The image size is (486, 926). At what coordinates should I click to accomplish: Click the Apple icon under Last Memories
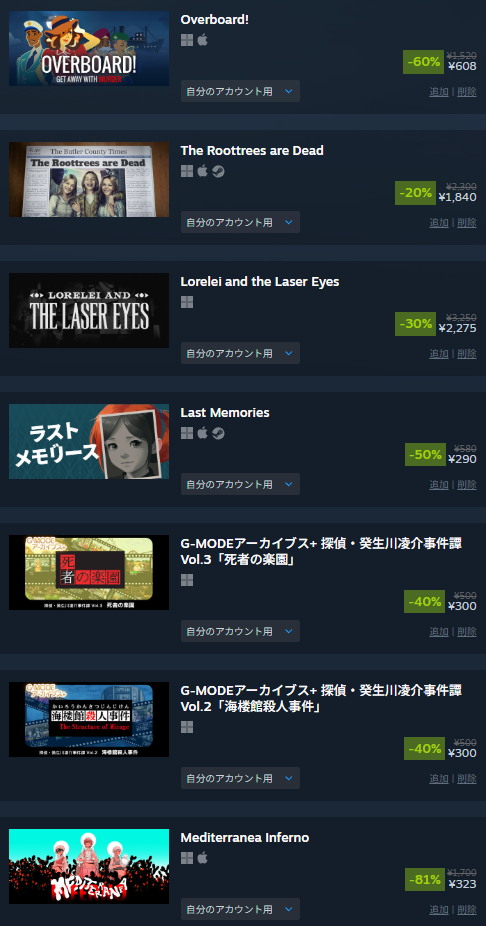coord(203,433)
